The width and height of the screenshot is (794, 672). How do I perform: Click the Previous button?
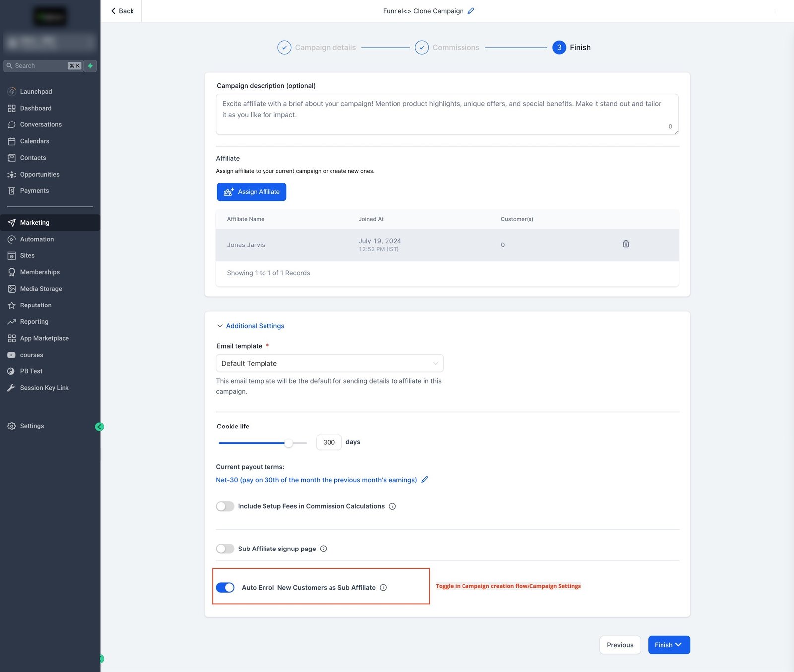click(620, 645)
